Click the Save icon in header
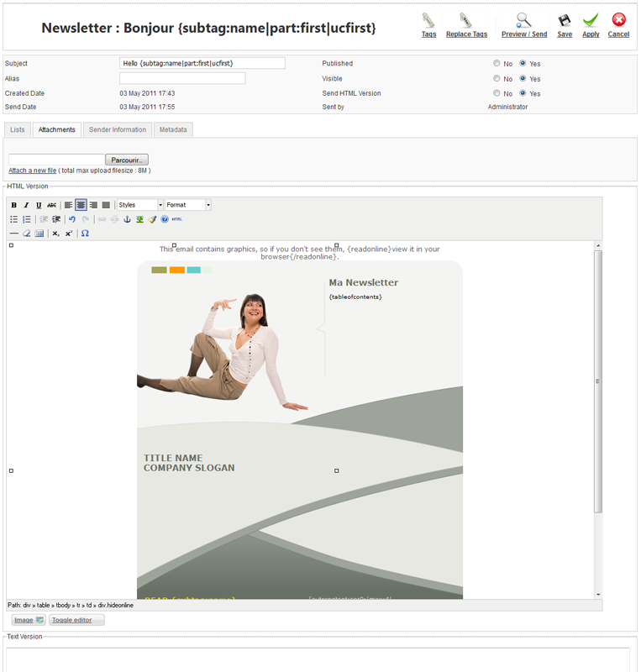 (565, 25)
